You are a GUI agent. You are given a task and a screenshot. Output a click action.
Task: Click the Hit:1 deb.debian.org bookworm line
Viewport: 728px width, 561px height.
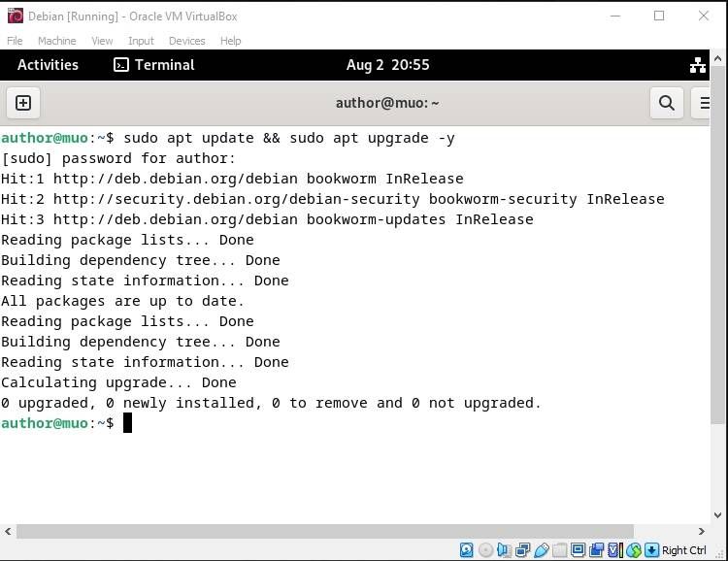[x=232, y=179]
